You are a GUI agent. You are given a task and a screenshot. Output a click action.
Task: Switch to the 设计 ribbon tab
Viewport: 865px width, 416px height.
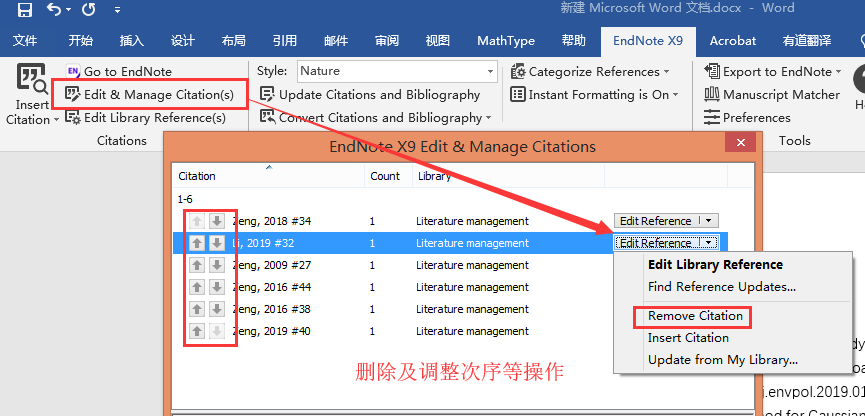tap(183, 41)
